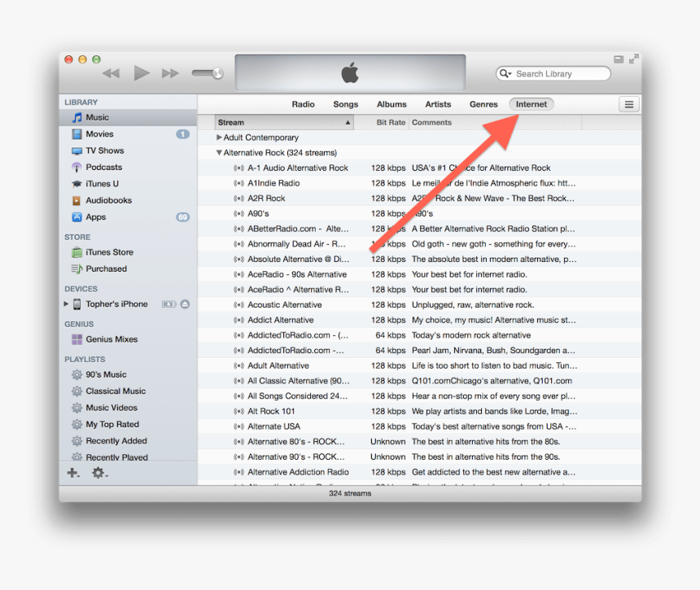Select A-1 Audio Alternative Rock stream

tap(420, 168)
